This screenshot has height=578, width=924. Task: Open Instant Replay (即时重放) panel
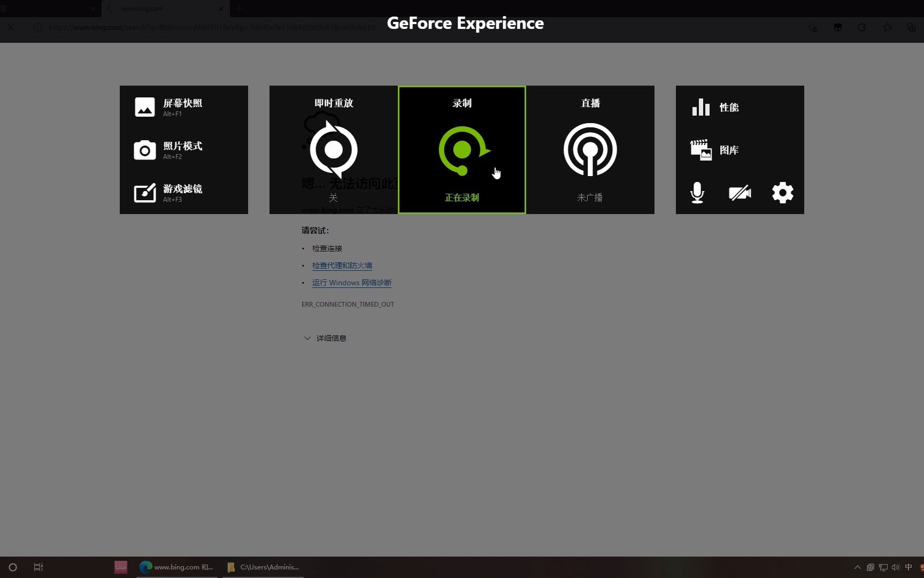click(x=334, y=150)
